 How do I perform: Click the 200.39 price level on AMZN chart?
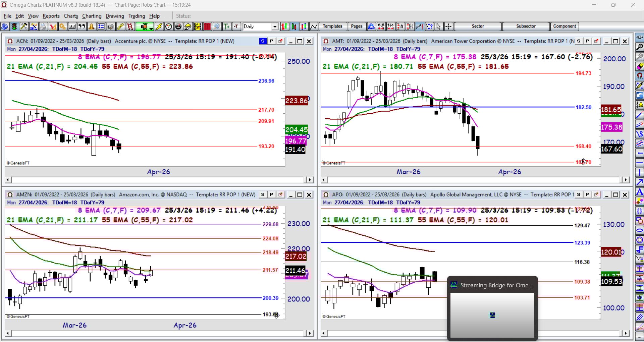tap(270, 298)
